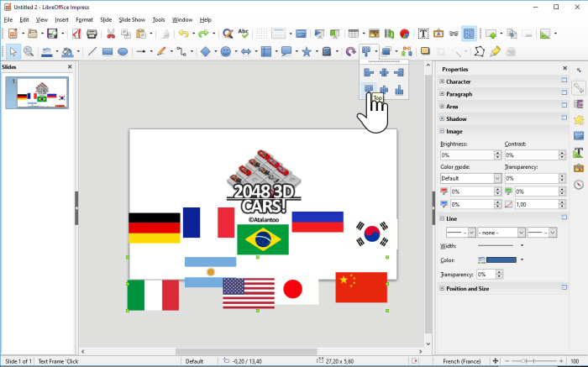The width and height of the screenshot is (588, 367).
Task: Open the Tools menu
Action: [x=159, y=19]
